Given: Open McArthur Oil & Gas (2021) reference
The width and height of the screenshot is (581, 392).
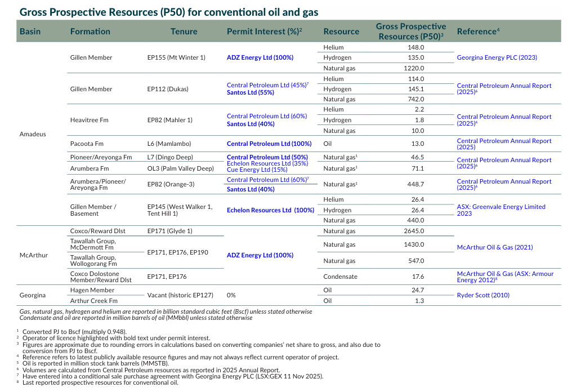Looking at the screenshot, I should point(495,247).
